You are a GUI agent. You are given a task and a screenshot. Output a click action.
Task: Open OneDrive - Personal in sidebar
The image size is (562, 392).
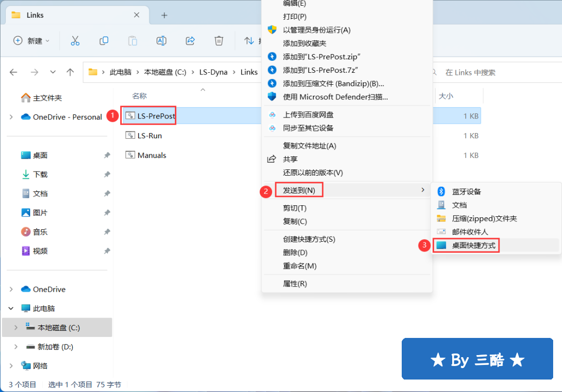[61, 117]
